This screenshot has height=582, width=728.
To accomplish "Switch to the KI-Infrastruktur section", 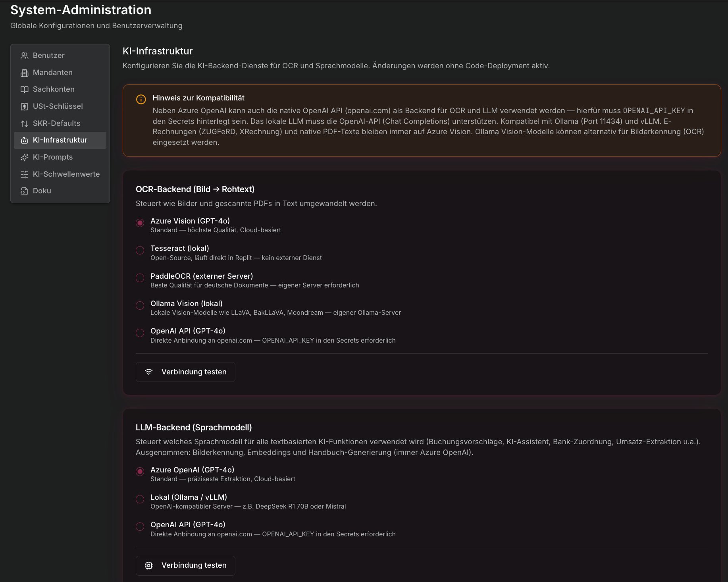I will 60,140.
